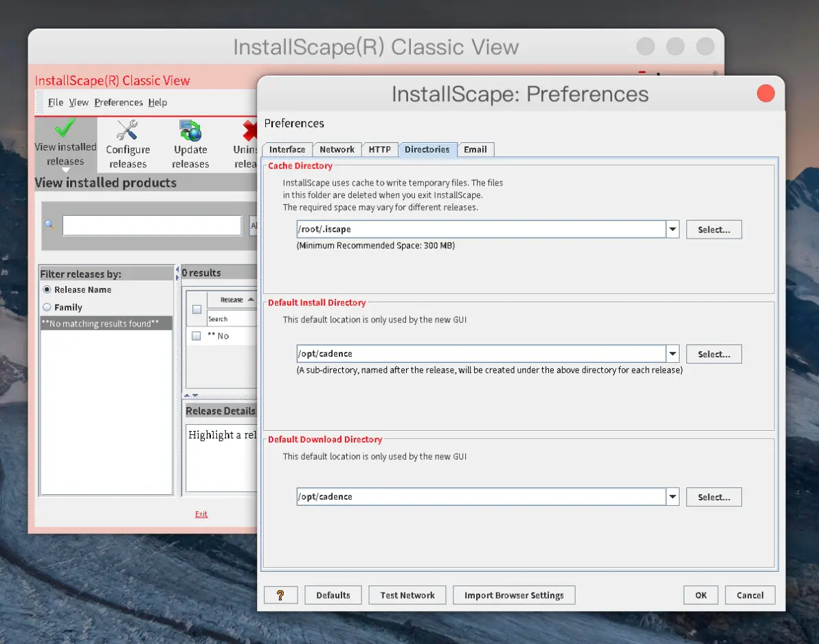The height and width of the screenshot is (644, 819).
Task: Check the Release table header checkbox
Action: point(197,309)
